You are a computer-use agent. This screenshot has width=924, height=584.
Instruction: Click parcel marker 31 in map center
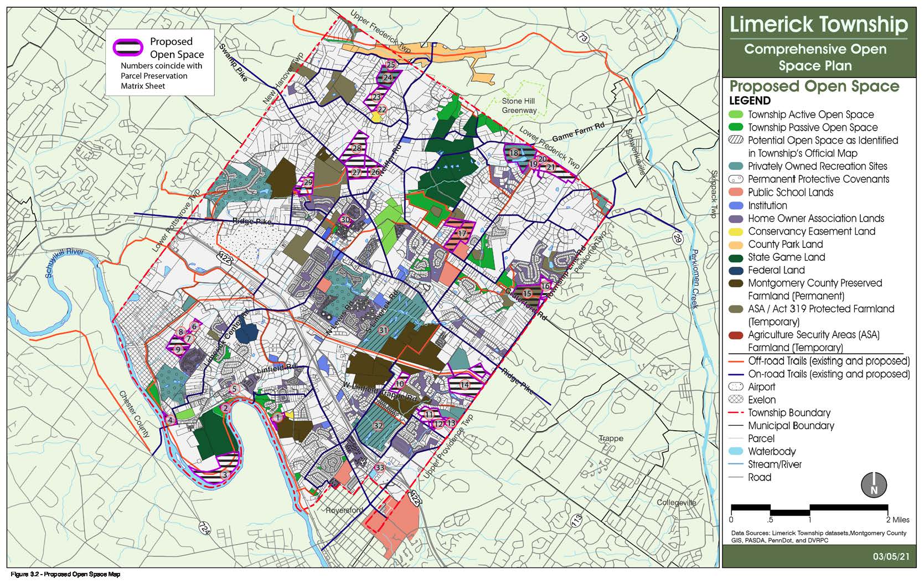[383, 330]
